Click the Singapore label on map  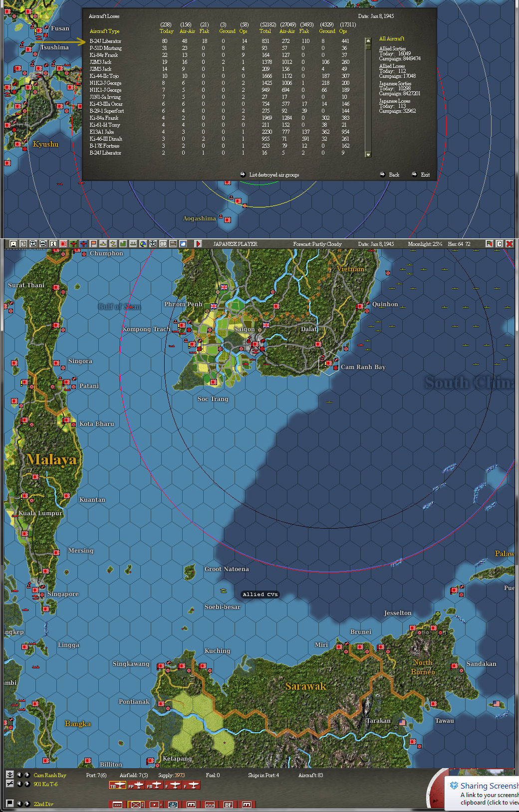63,594
